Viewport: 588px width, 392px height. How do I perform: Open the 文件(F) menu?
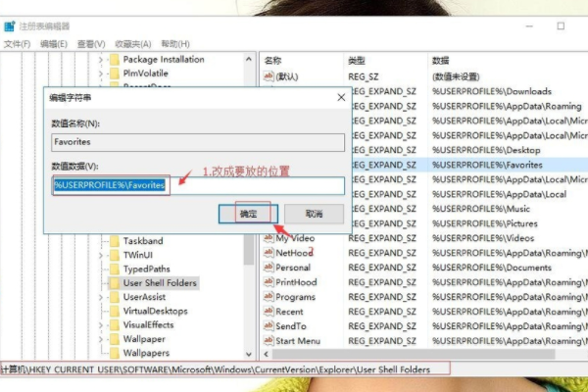pos(17,44)
